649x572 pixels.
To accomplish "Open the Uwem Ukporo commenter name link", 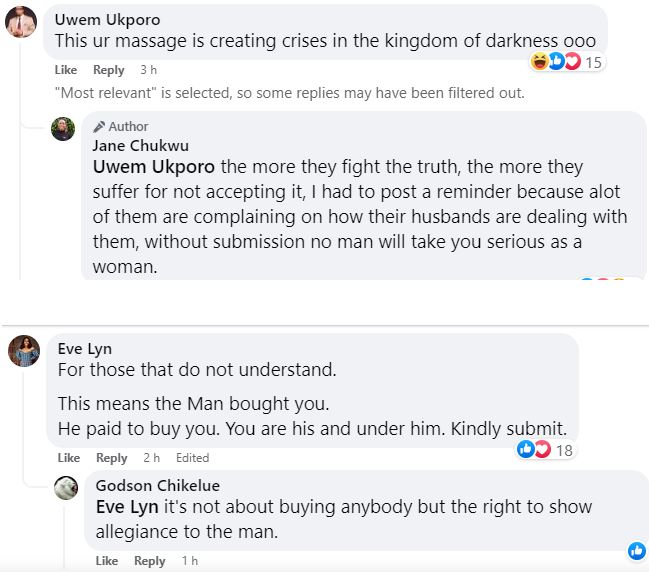I will [106, 20].
